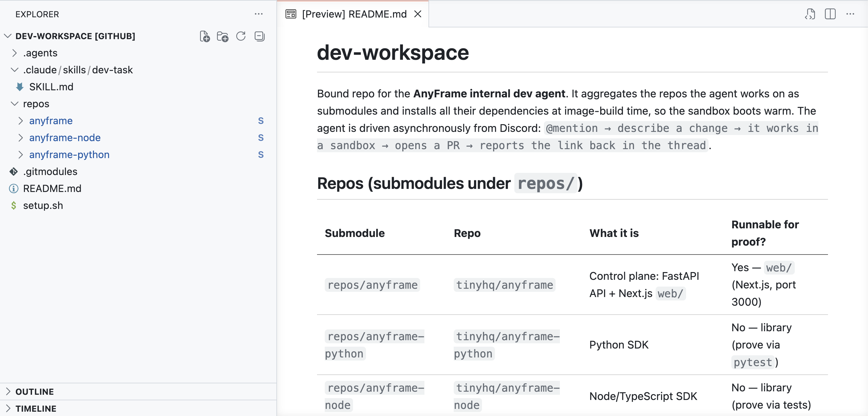The height and width of the screenshot is (416, 868).
Task: Click the Show Source icon in the editor toolbar
Action: click(810, 14)
